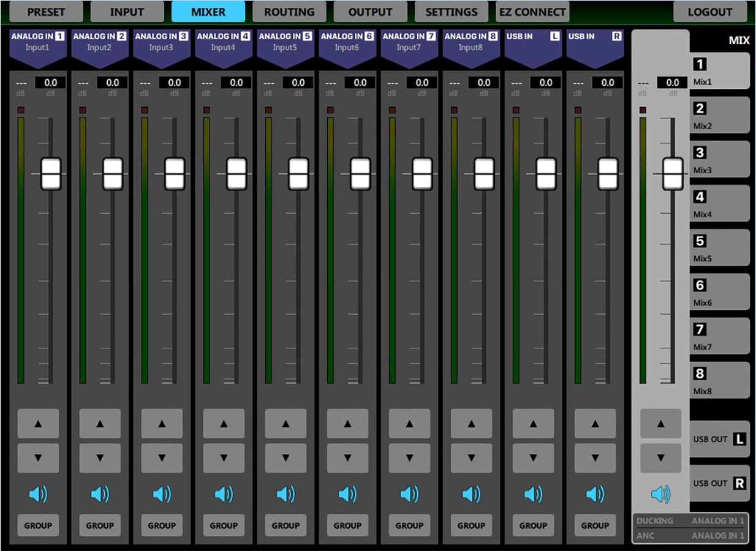Select Mix7 bus in the MIX list
This screenshot has height=551, width=756.
pos(720,335)
